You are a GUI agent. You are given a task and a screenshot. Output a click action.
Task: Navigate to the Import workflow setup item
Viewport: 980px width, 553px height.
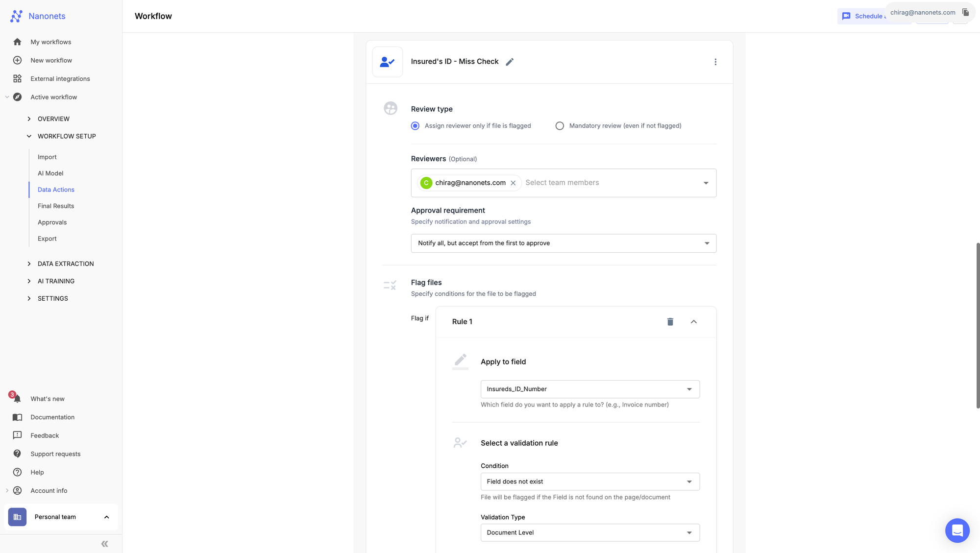coord(47,157)
